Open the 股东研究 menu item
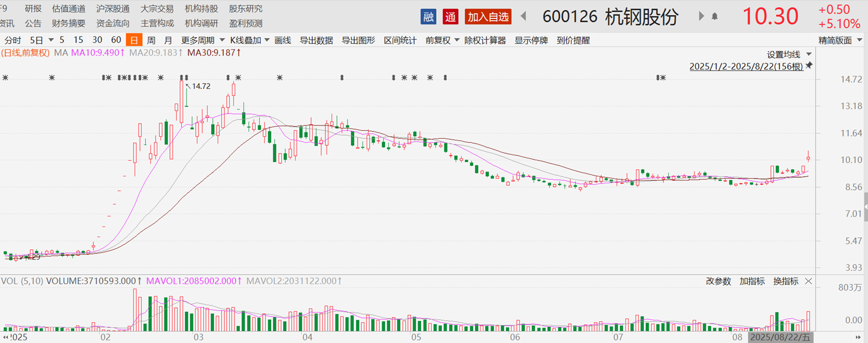 pyautogui.click(x=245, y=9)
